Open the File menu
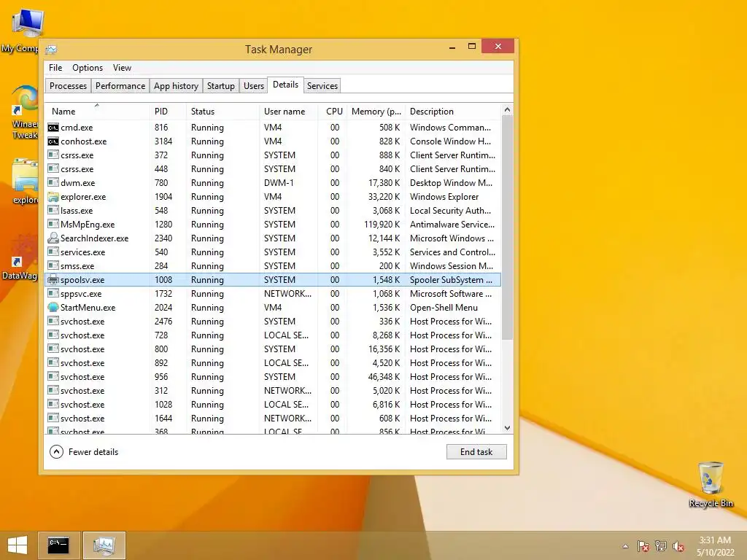Image resolution: width=747 pixels, height=560 pixels. 55,68
